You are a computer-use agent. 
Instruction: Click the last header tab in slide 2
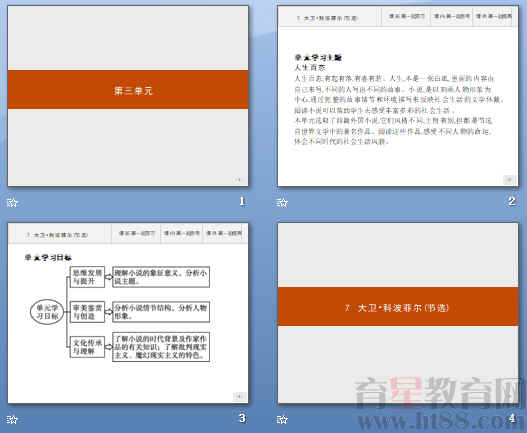(x=493, y=16)
